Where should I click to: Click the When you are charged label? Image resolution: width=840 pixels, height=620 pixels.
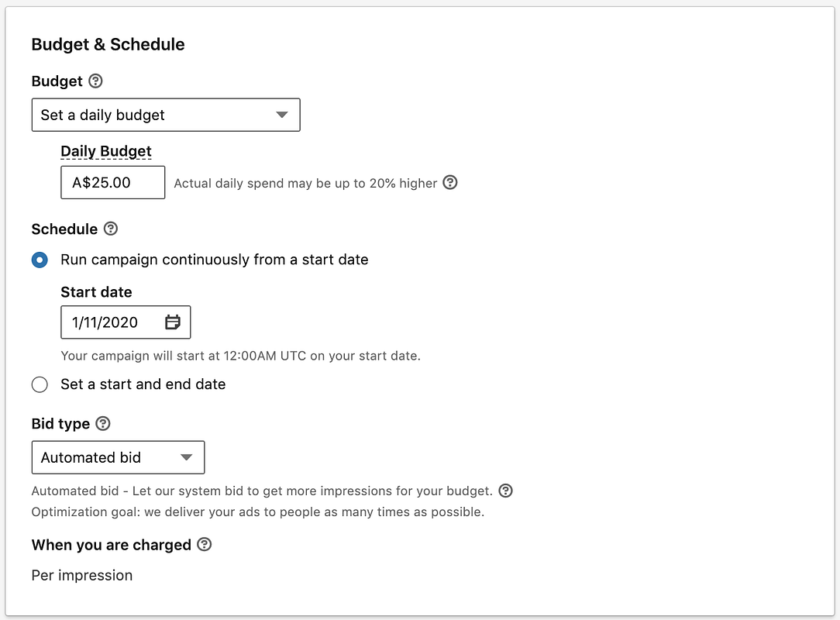(x=112, y=545)
